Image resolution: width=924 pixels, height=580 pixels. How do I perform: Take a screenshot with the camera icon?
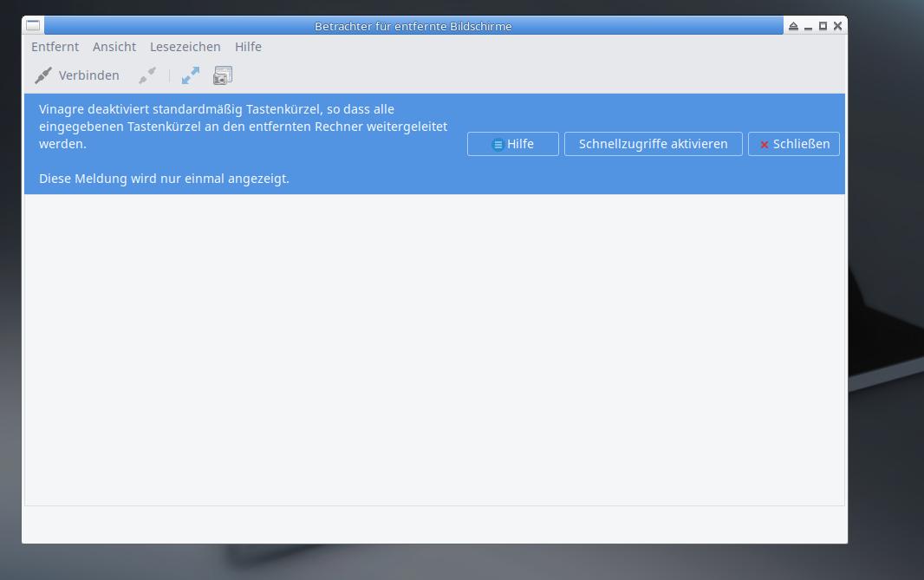[x=223, y=75]
